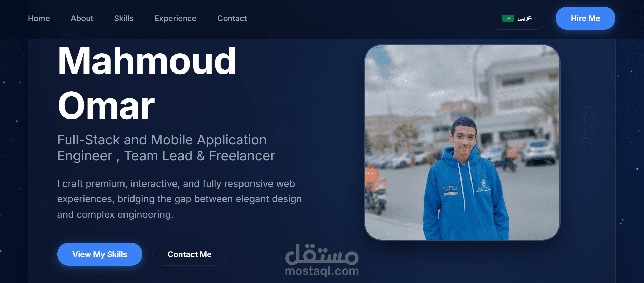Click the View My Skills button
The image size is (644, 283).
pyautogui.click(x=100, y=254)
